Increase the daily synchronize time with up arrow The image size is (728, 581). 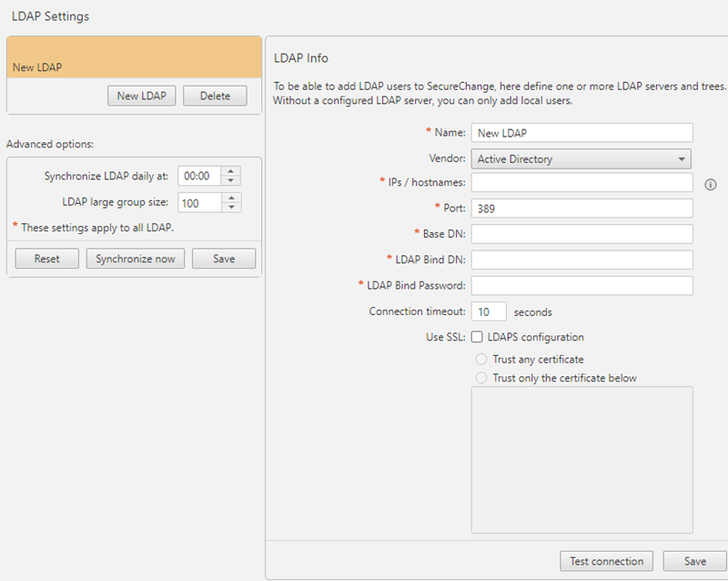[x=231, y=171]
